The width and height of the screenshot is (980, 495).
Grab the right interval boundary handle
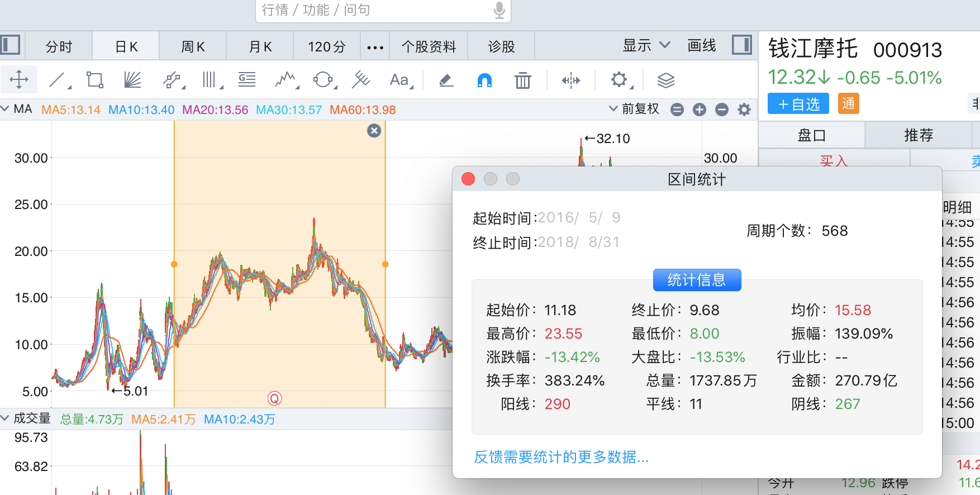pos(385,264)
